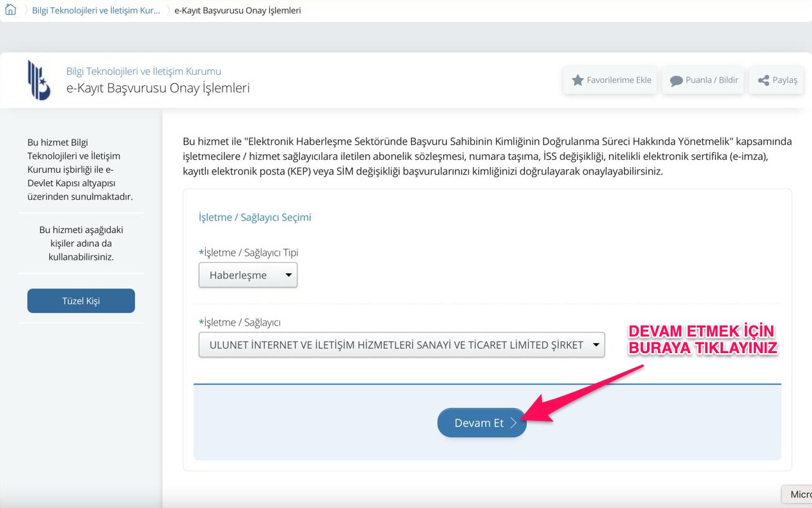Open the Bilgi Teknolojileri ve İletişim Kur... breadcrumb
Screen dimensions: 812x508
pyautogui.click(x=97, y=10)
